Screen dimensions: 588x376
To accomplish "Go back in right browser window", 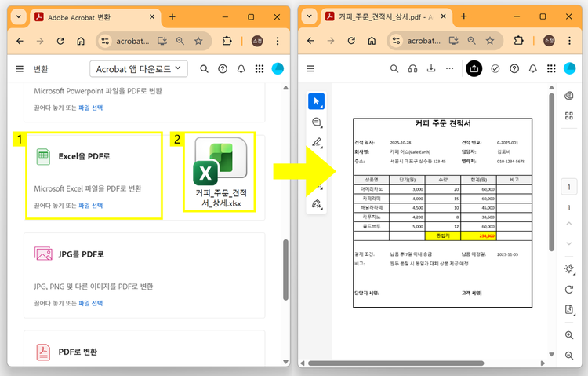I will [x=310, y=41].
